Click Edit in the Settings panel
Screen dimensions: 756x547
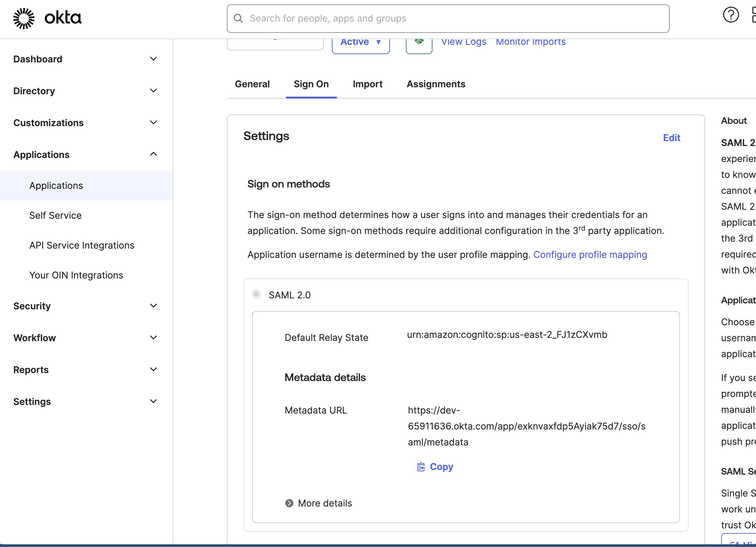coord(671,138)
